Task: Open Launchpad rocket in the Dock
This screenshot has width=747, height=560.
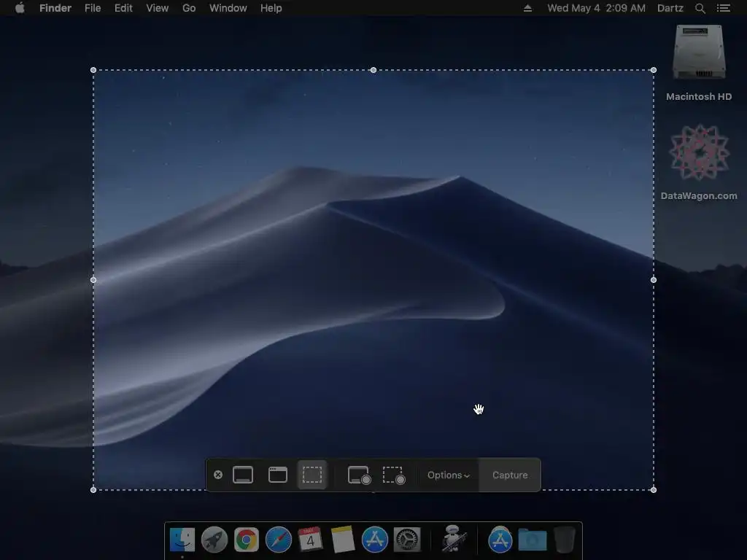Action: click(214, 540)
